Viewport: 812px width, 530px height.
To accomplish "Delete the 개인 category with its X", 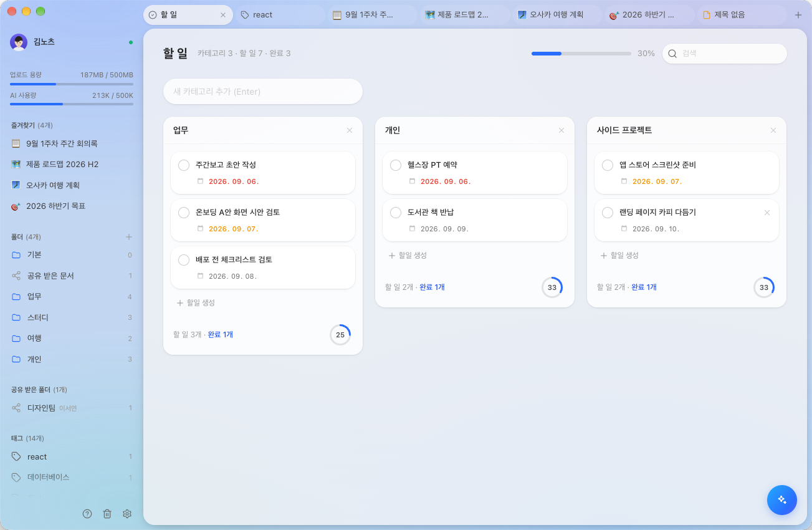I will (561, 130).
